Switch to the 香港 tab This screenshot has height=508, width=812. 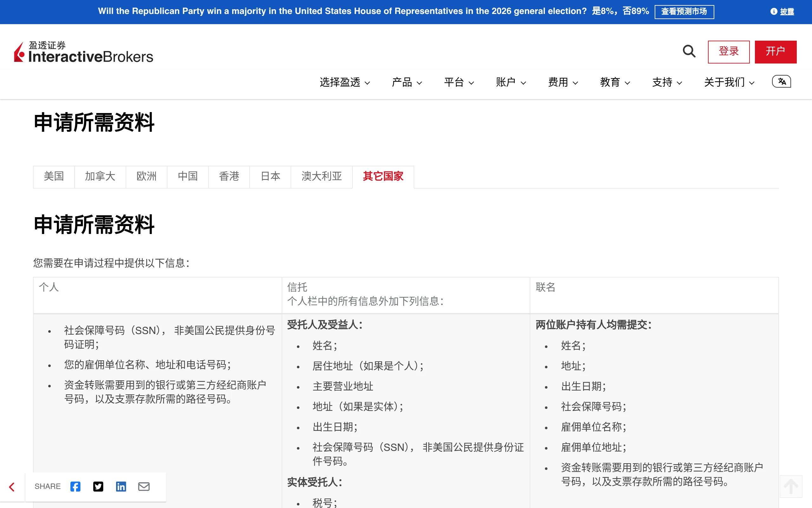tap(229, 177)
